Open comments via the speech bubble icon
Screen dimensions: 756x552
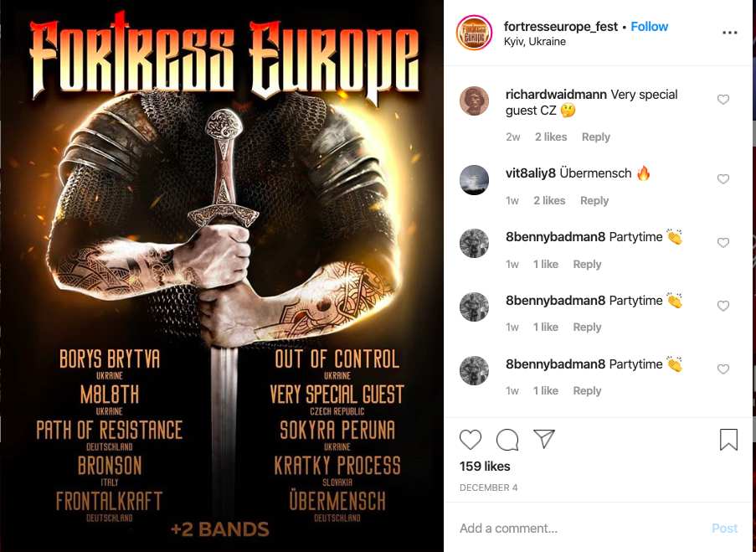[x=507, y=440]
